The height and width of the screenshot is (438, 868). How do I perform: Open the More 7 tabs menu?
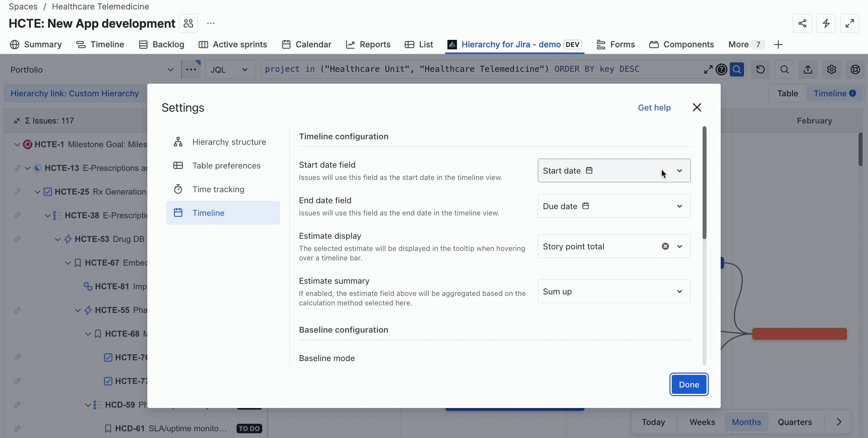point(746,45)
